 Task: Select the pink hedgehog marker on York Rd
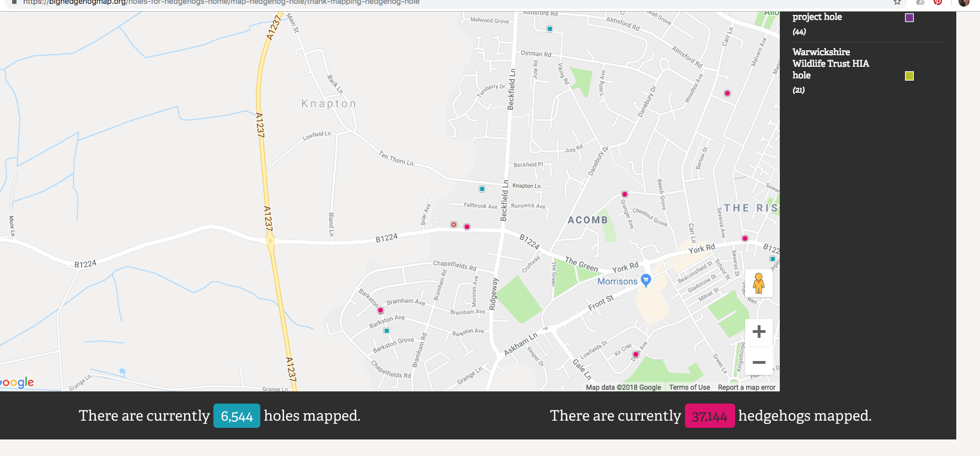[x=745, y=238]
